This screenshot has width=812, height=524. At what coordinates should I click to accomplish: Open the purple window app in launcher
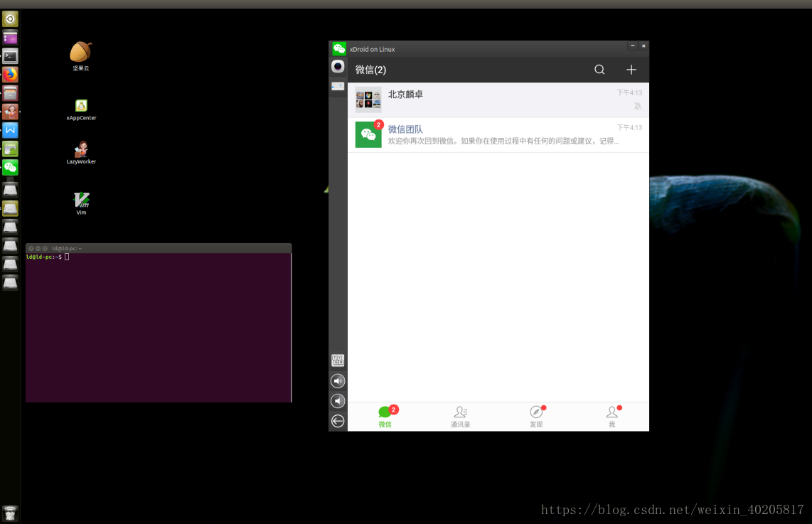coord(11,38)
